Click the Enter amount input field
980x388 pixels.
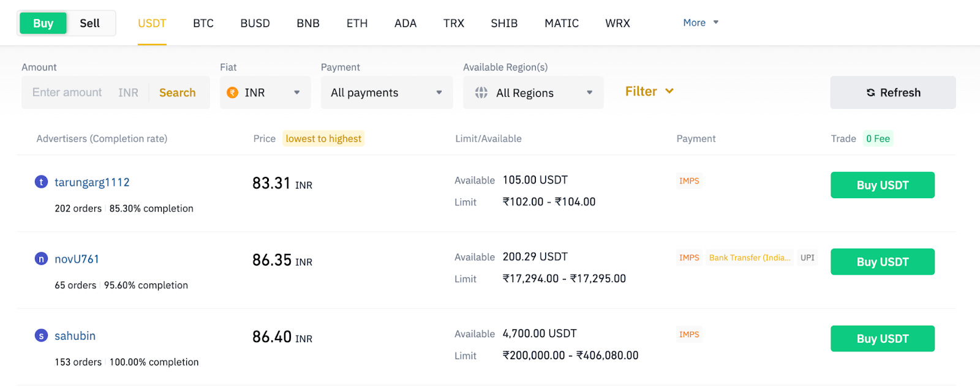(x=67, y=92)
